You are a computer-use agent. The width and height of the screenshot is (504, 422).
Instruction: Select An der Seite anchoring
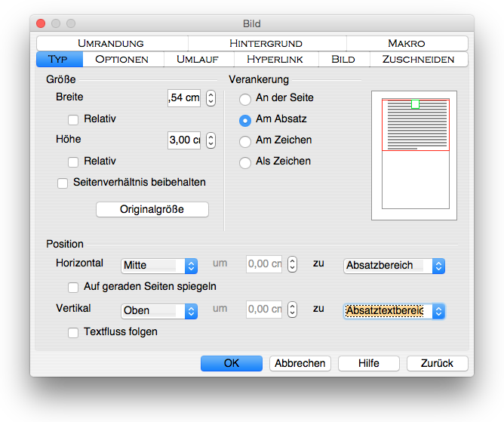coord(245,99)
